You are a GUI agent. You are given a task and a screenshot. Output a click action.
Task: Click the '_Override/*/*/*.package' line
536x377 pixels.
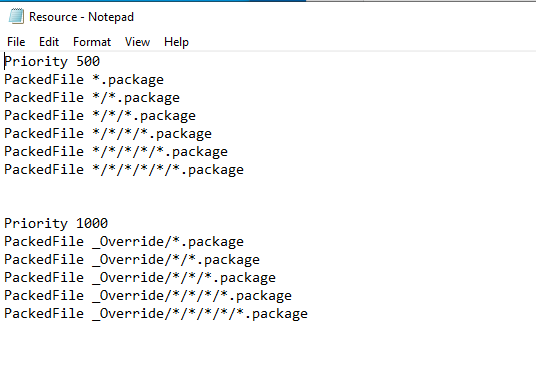(140, 278)
